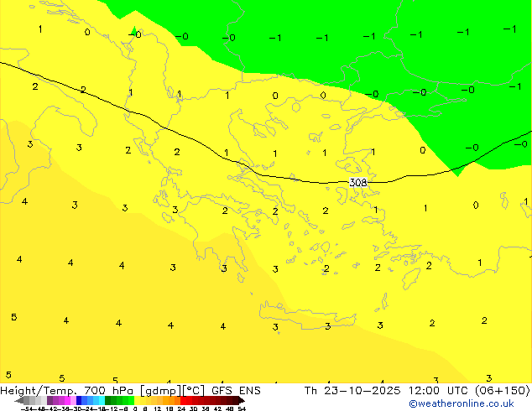532x411 pixels.
Task: Pick the bright red swatch above 24 in the legend
Action: (x=183, y=400)
